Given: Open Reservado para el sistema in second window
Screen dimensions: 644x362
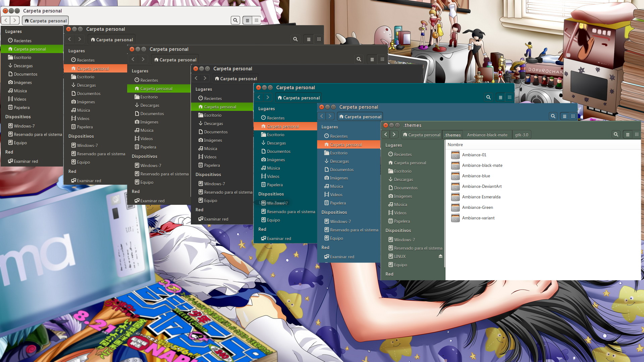Looking at the screenshot, I should [x=95, y=154].
